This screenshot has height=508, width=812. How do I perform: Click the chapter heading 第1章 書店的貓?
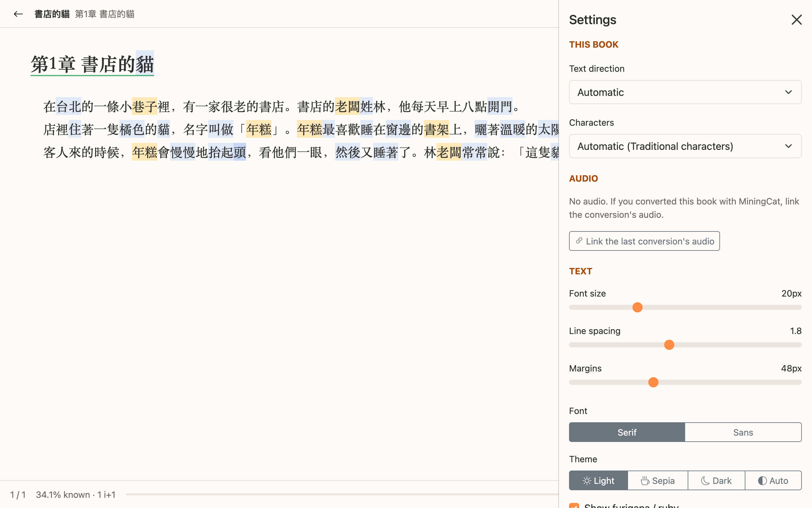92,64
